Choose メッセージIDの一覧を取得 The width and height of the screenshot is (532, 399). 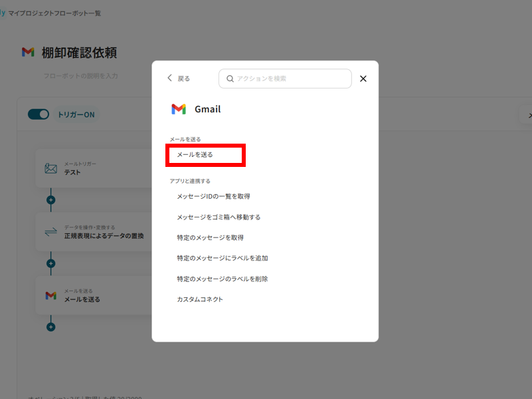pos(213,196)
